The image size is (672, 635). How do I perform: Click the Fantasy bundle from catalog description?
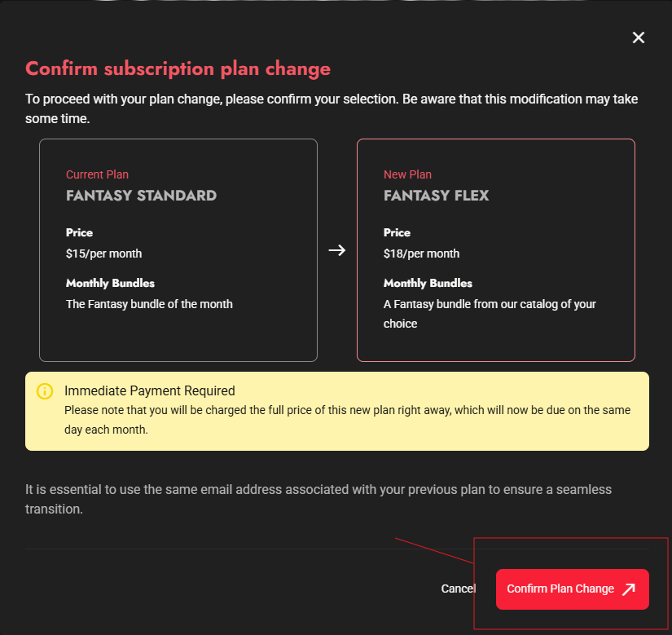click(489, 313)
